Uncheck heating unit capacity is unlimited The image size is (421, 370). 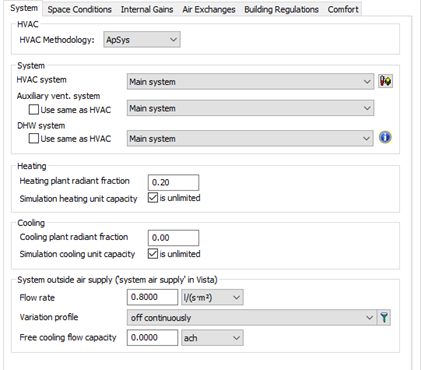(153, 198)
